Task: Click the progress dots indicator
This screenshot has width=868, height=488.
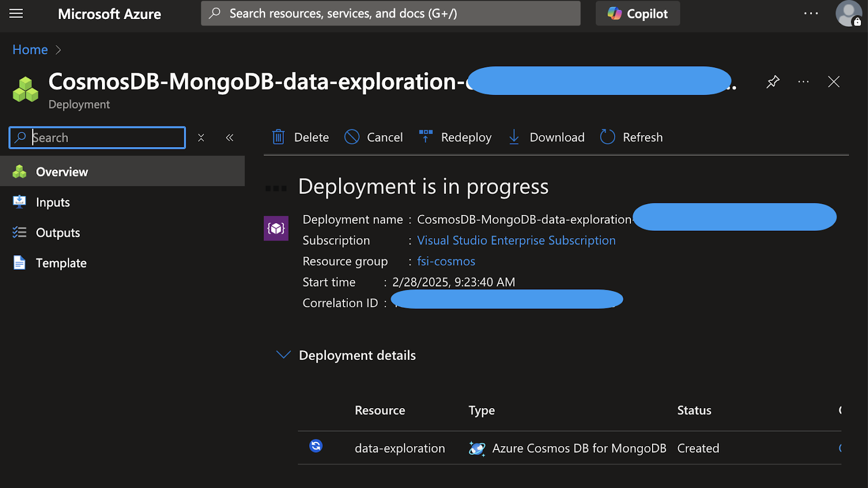Action: tap(276, 188)
